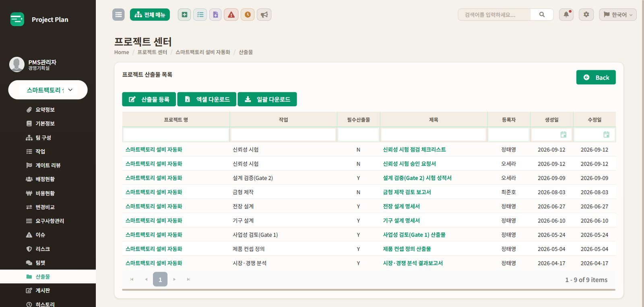
Task: Open the red warning triangle icon
Action: (231, 15)
